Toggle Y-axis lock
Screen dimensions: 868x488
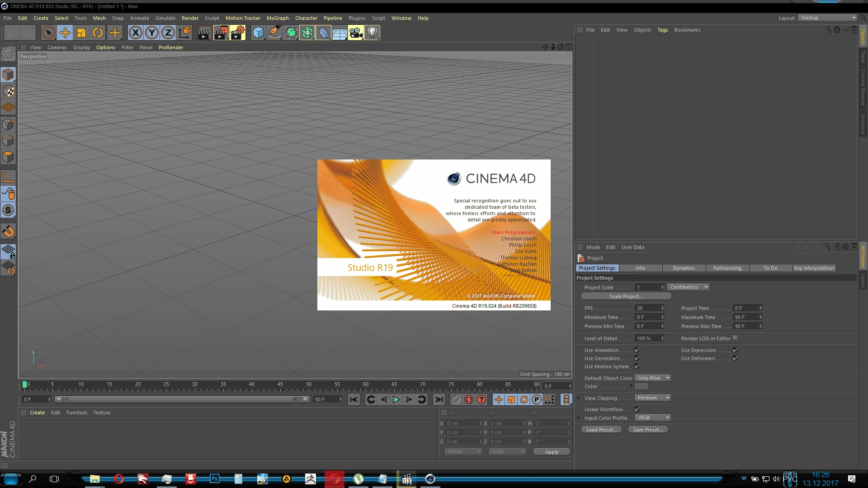[x=152, y=33]
